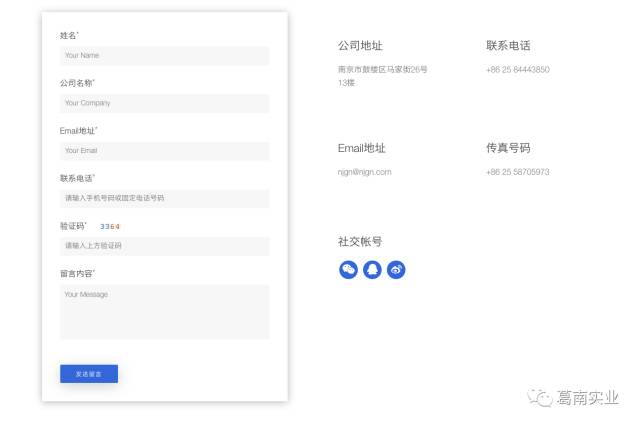Select the 联系电话 heading on the right

coord(508,45)
